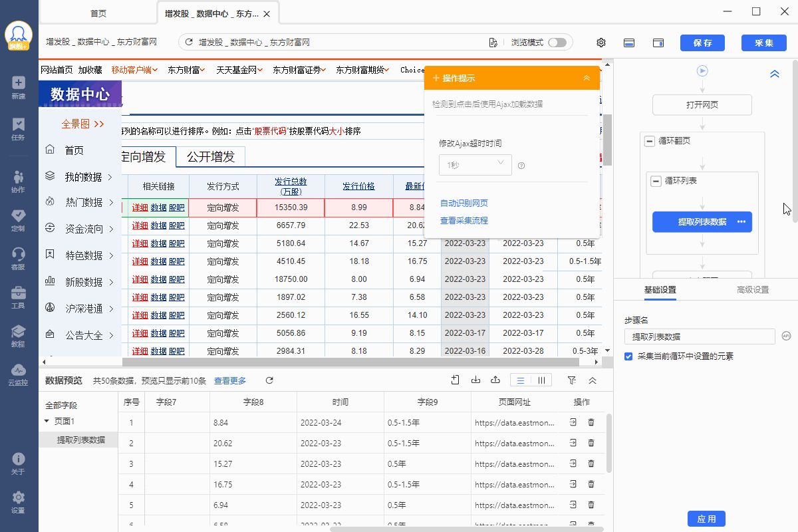Collapse the data preview panel
Image resolution: width=798 pixels, height=532 pixels.
point(593,380)
